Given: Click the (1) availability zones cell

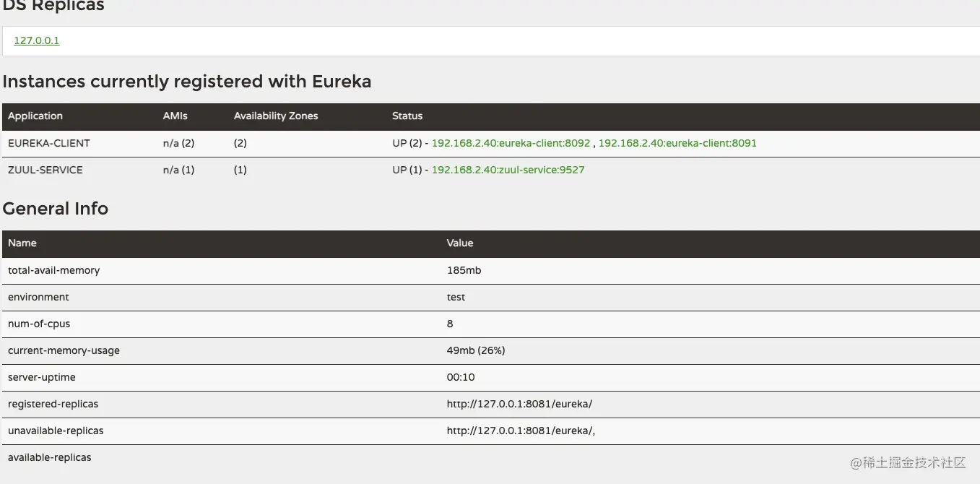Looking at the screenshot, I should tap(240, 170).
